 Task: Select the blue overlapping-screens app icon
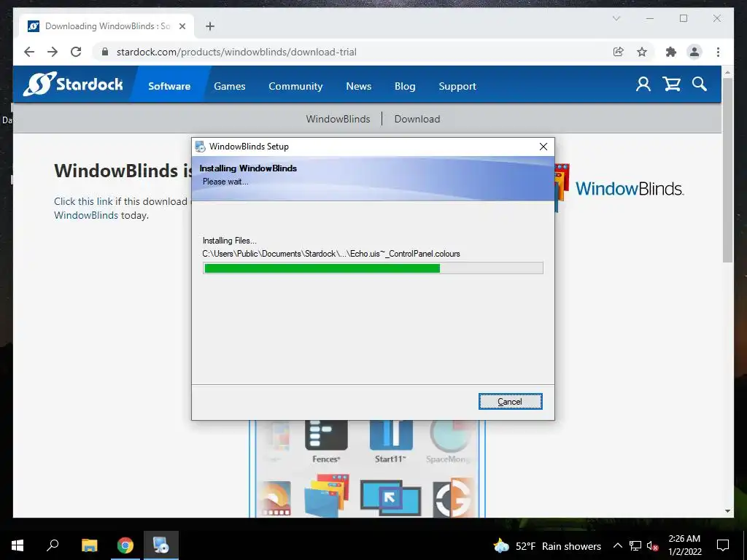point(391,497)
